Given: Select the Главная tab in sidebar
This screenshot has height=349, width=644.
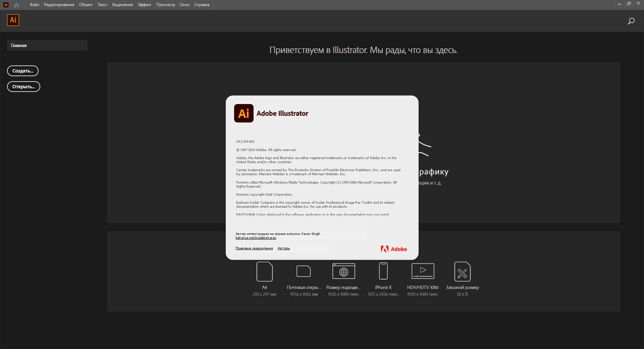Looking at the screenshot, I should 47,45.
